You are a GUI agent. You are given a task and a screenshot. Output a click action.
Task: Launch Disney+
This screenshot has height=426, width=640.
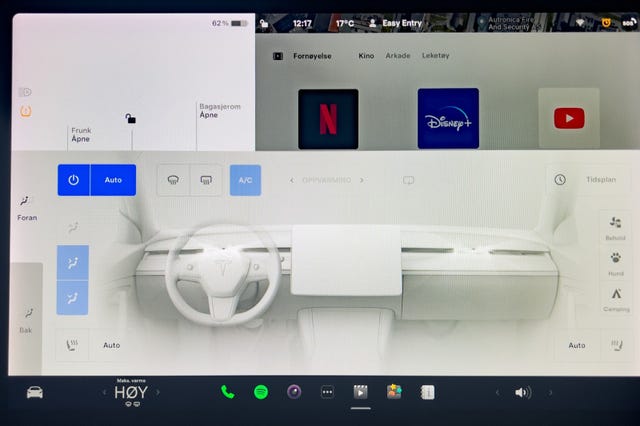(x=448, y=118)
